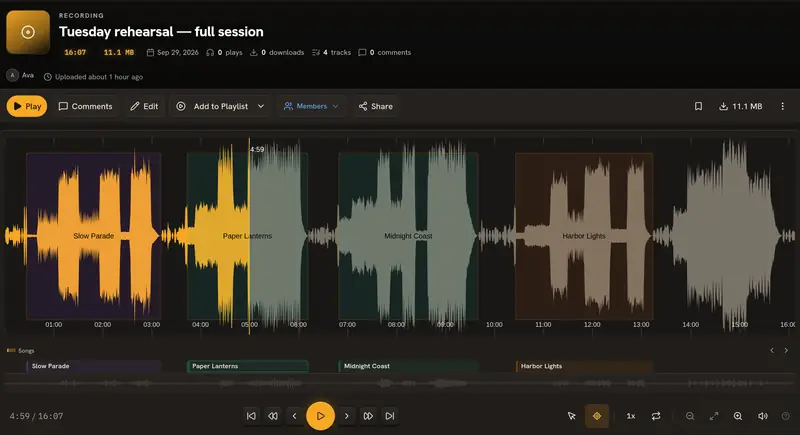Select the Midnight Coast waveform region

408,236
